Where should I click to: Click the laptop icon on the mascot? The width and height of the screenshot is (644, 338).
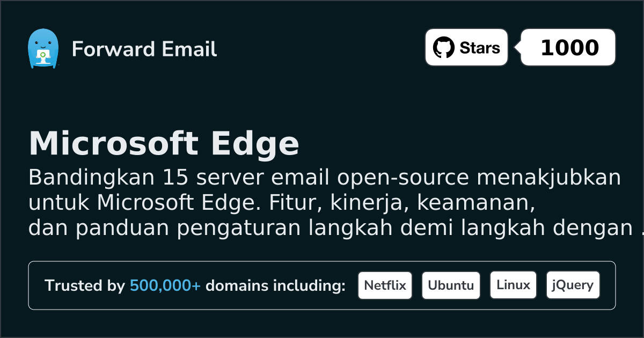pos(43,55)
